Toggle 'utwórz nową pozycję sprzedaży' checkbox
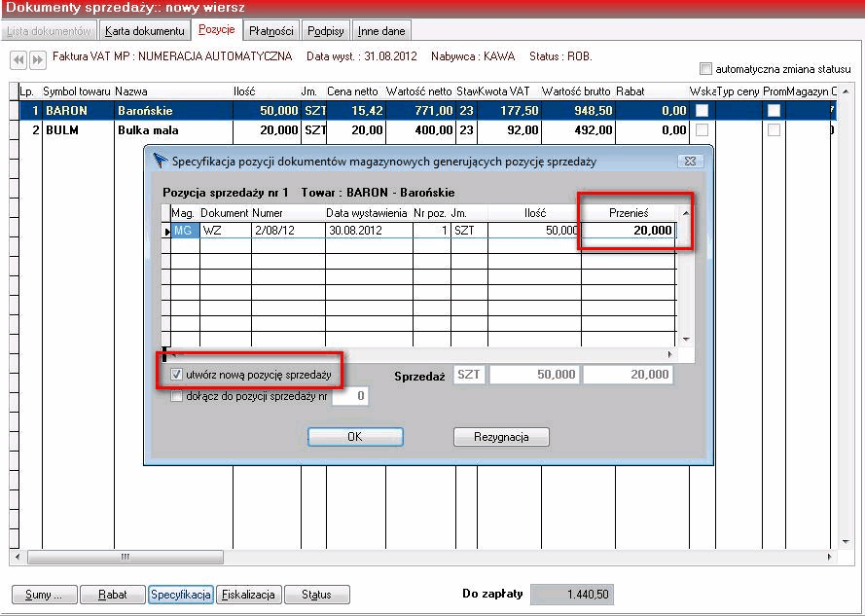 point(176,375)
